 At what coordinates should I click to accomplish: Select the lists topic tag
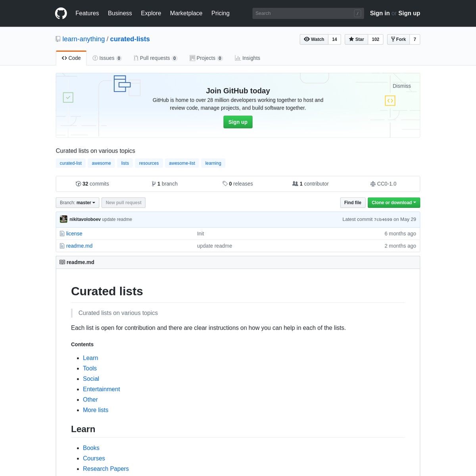point(125,163)
